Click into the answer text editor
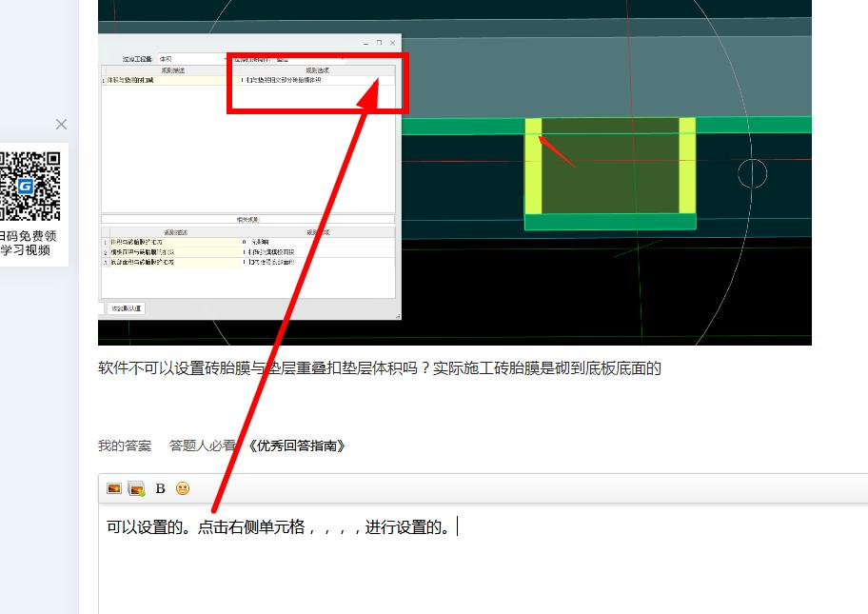868x614 pixels. [x=483, y=559]
